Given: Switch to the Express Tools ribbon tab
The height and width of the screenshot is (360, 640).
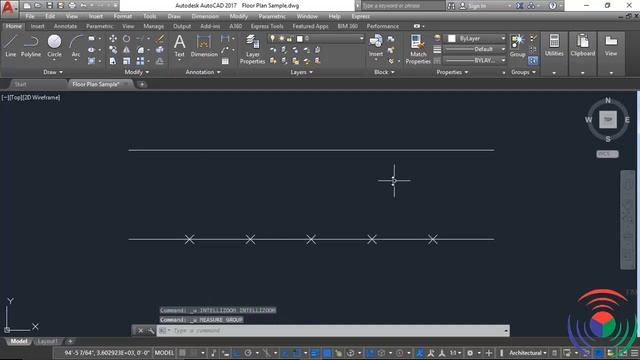Looking at the screenshot, I should pos(267,26).
